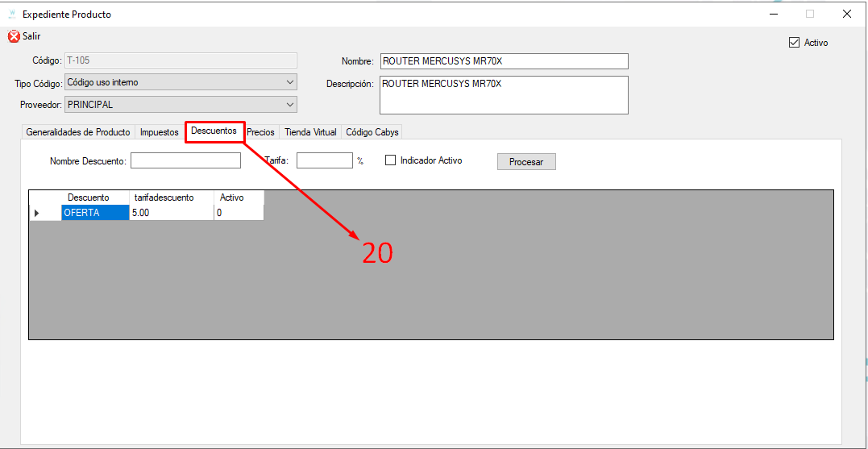Click the Descripción text area
868x449 pixels.
[504, 95]
